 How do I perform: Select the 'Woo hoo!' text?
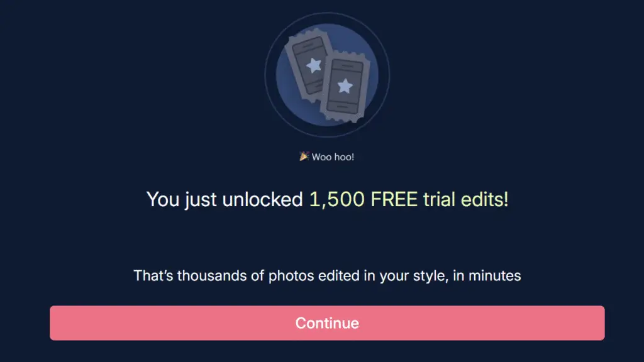point(333,156)
